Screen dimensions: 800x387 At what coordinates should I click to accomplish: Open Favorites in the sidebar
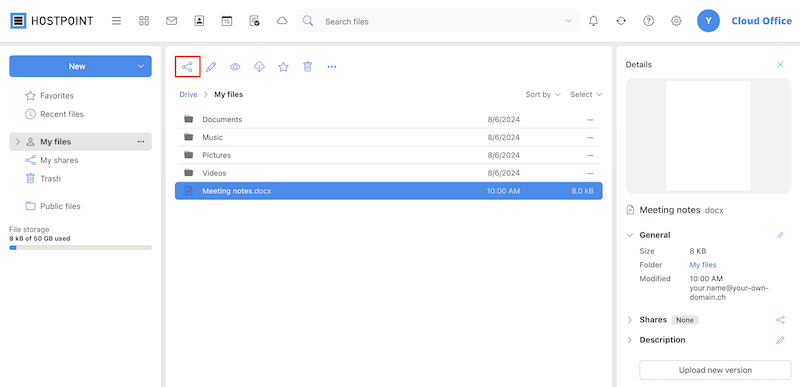click(x=57, y=95)
